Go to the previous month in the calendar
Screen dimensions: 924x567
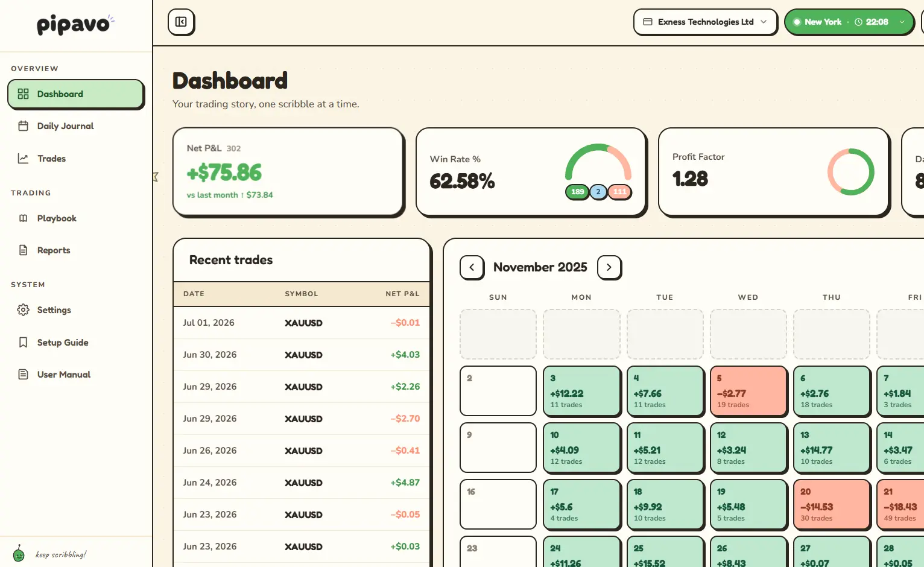point(472,267)
